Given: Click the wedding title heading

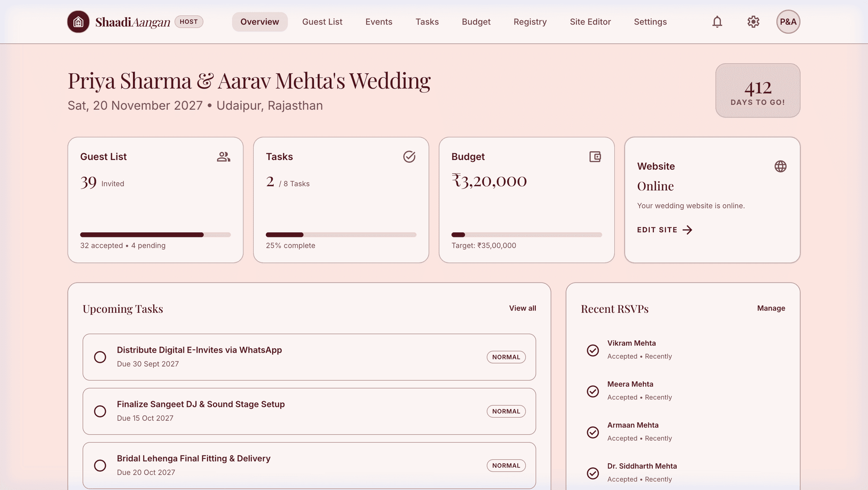Looking at the screenshot, I should [x=249, y=81].
